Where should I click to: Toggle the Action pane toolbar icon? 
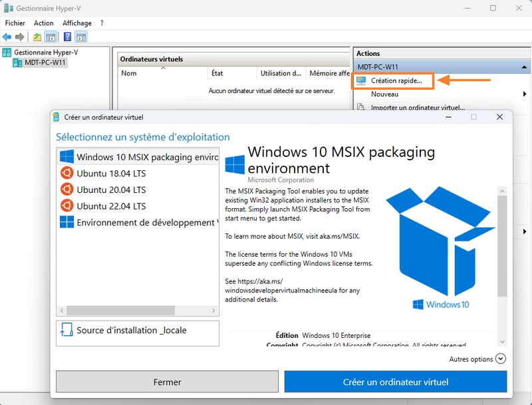(x=81, y=37)
